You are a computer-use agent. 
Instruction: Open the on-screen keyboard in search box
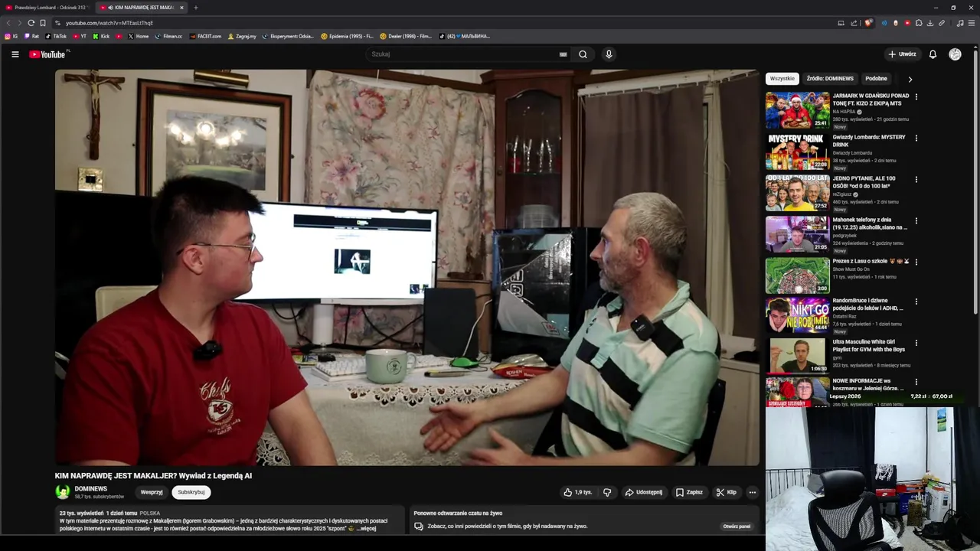click(x=563, y=54)
